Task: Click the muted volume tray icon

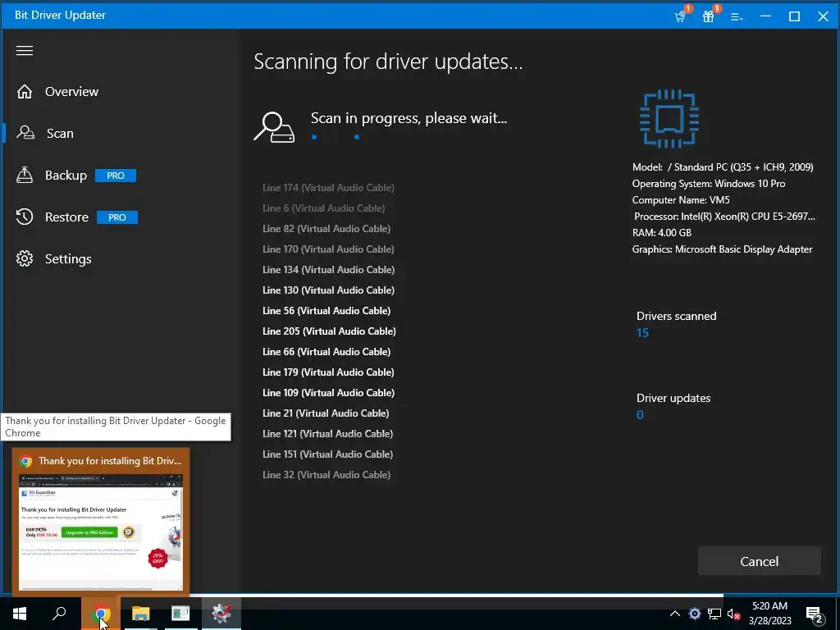Action: 733,614
